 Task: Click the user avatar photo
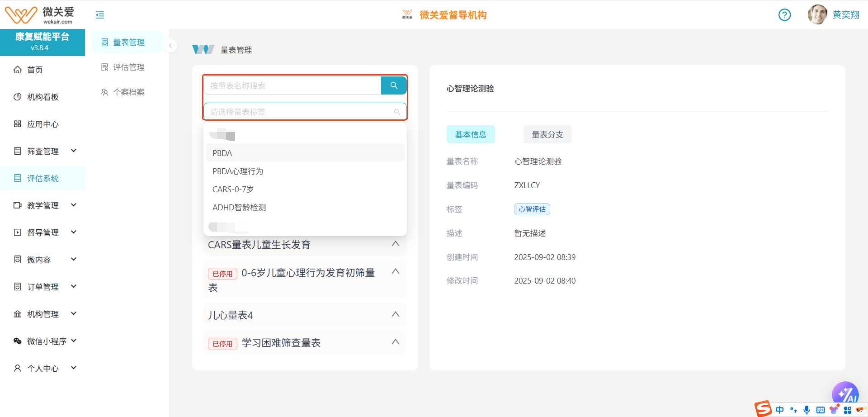(x=817, y=14)
